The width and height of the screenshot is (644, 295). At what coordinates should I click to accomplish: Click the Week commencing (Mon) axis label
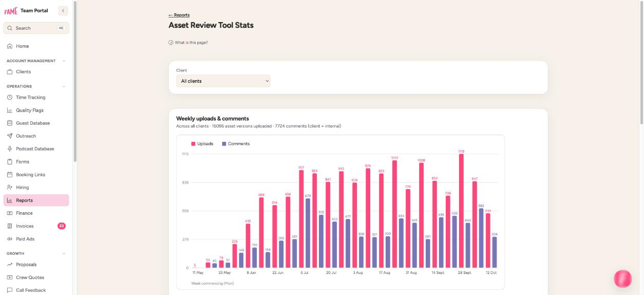pyautogui.click(x=212, y=283)
